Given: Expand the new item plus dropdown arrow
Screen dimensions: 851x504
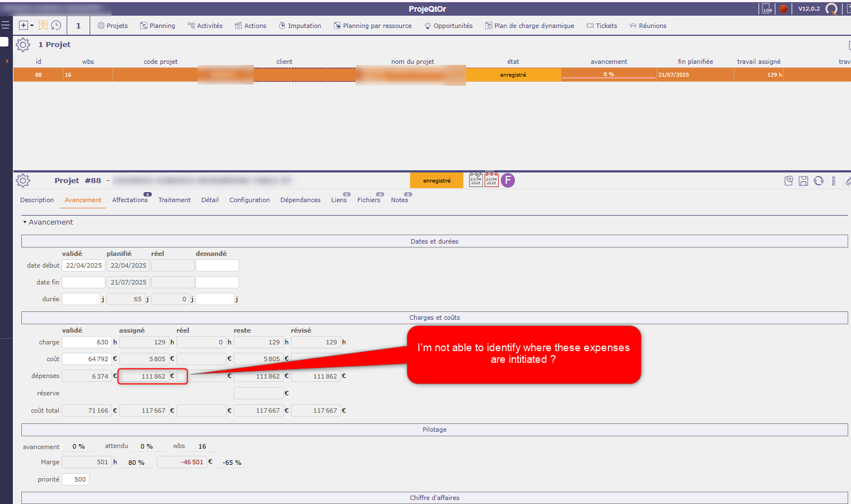Looking at the screenshot, I should click(x=32, y=26).
